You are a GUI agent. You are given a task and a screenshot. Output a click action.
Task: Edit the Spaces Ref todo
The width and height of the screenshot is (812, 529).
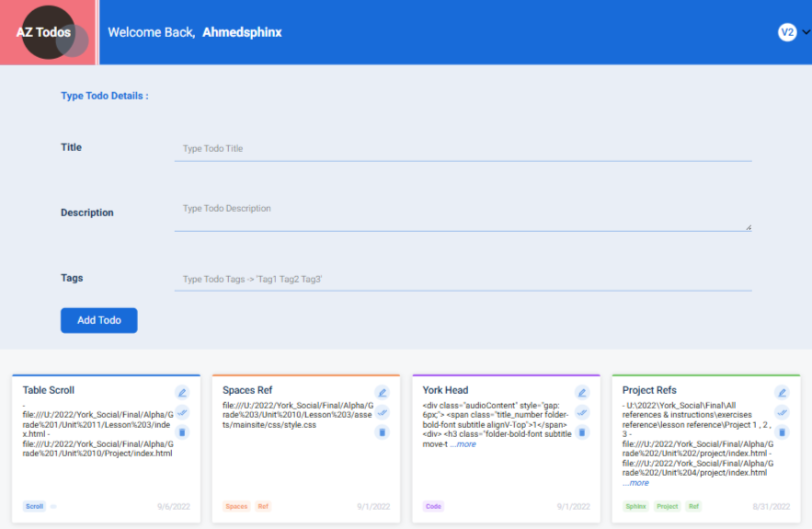[382, 393]
